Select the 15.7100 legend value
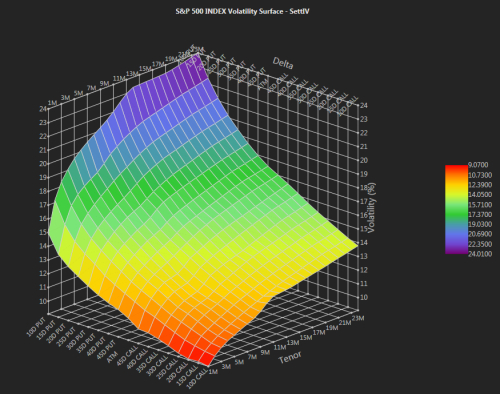This screenshot has width=500, height=394. [480, 204]
